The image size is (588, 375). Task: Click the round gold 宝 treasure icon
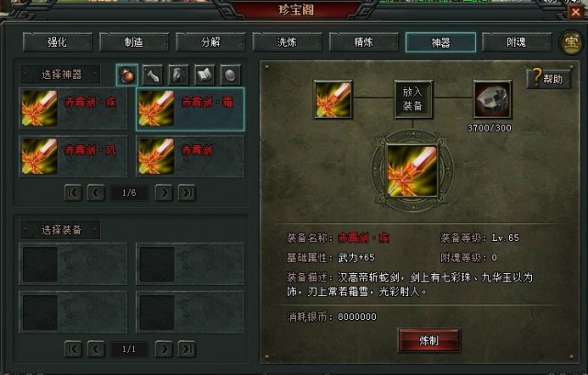(x=571, y=43)
